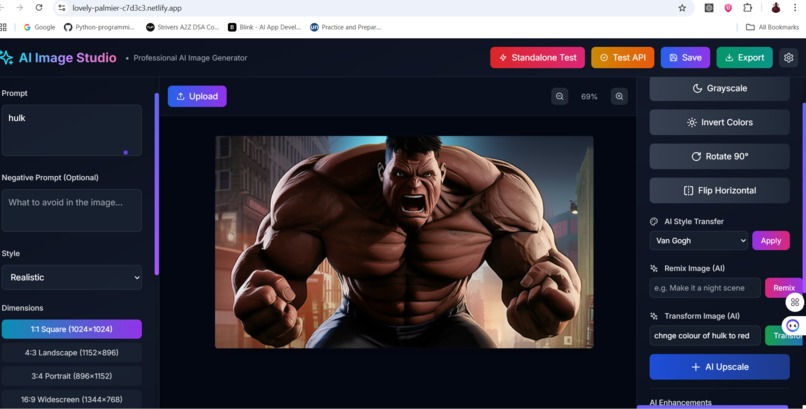This screenshot has width=806, height=409.
Task: Click the Test API button
Action: click(x=622, y=58)
